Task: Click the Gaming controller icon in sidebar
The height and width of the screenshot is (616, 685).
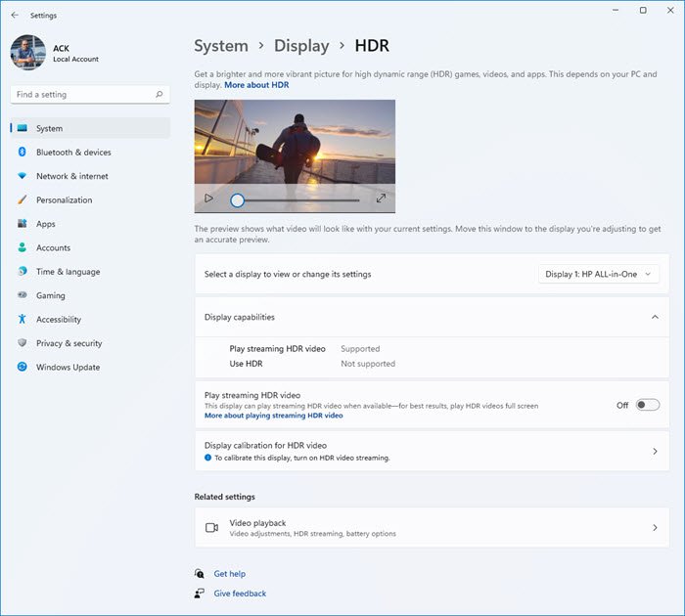Action: coord(22,295)
